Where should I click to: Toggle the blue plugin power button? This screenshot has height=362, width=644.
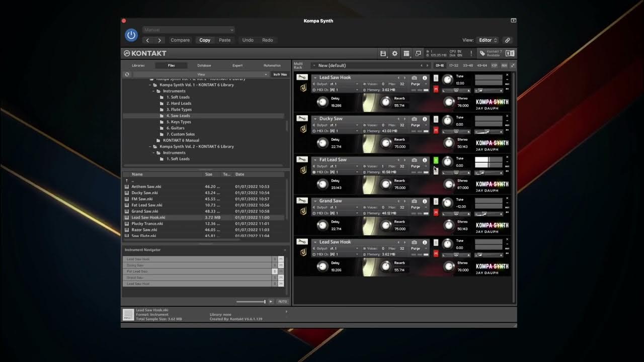pyautogui.click(x=131, y=35)
